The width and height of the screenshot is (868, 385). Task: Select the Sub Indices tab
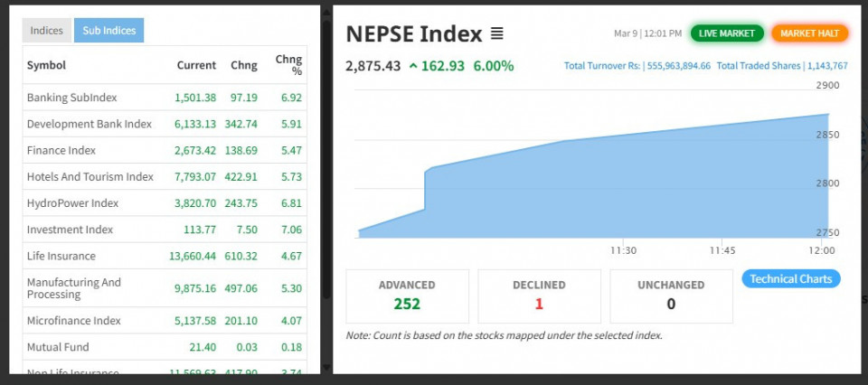pyautogui.click(x=108, y=31)
